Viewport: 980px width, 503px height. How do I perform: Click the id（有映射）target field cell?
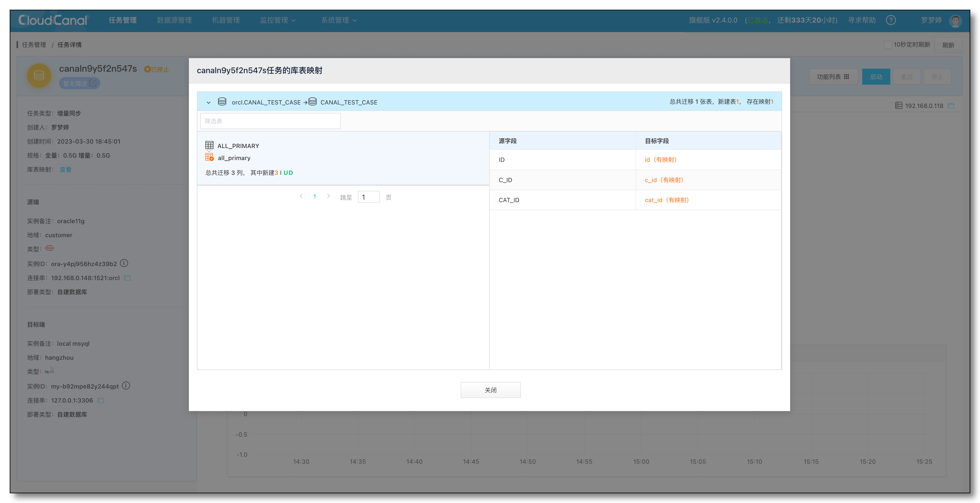pyautogui.click(x=708, y=159)
